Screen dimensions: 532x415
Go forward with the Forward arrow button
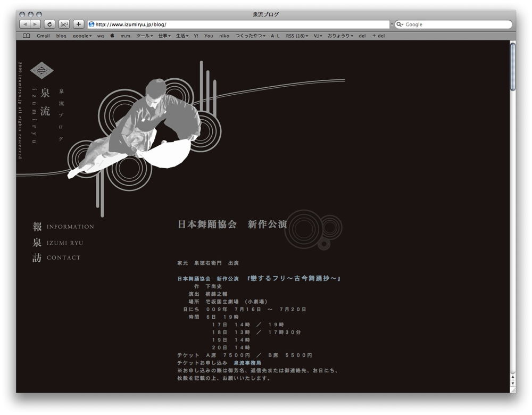point(35,24)
